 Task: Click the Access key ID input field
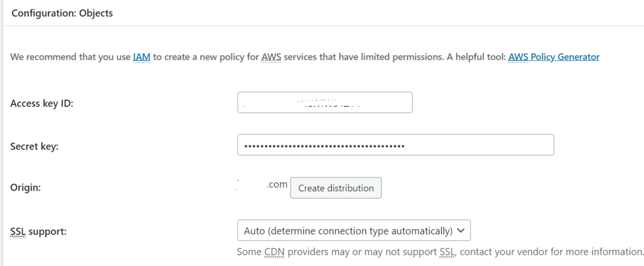coord(325,103)
